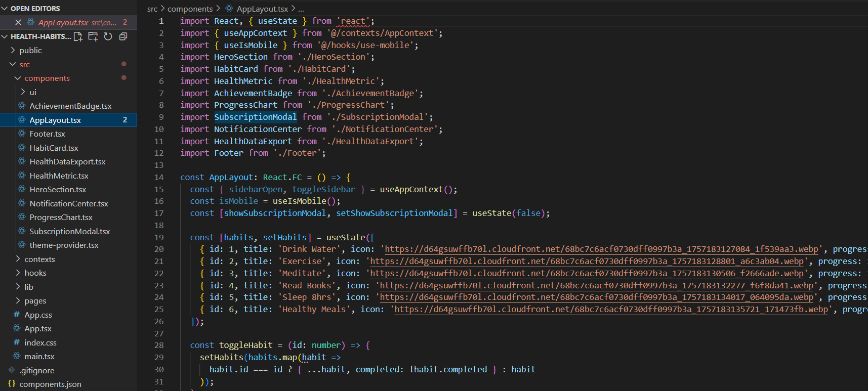Open AchievementBadge.tsx file
Viewport: 868px width, 391px height.
70,106
